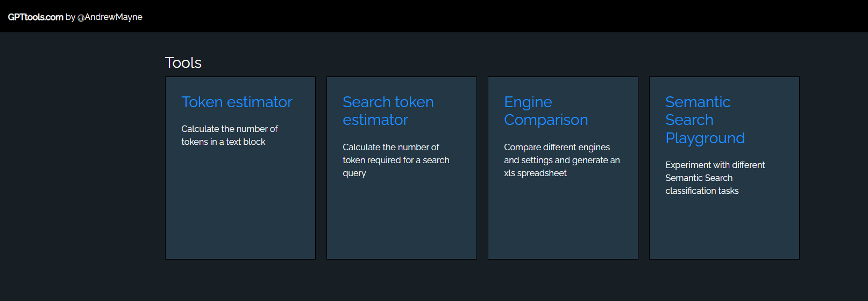Click the empty lower area of Token estimator card

pos(240,215)
